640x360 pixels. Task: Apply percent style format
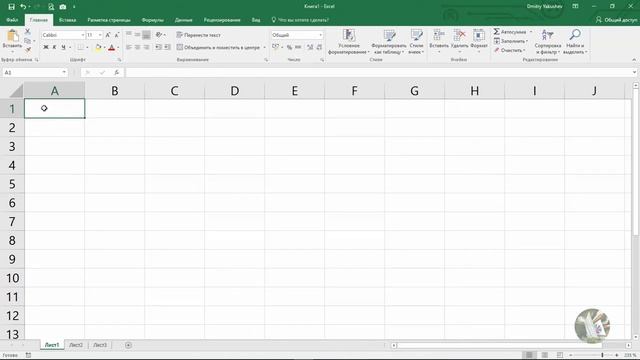pyautogui.click(x=289, y=47)
